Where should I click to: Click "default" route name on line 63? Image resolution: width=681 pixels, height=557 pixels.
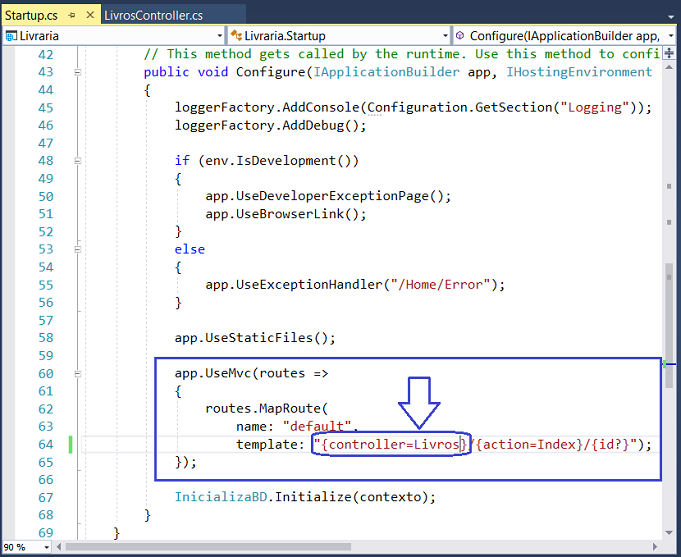pos(317,426)
